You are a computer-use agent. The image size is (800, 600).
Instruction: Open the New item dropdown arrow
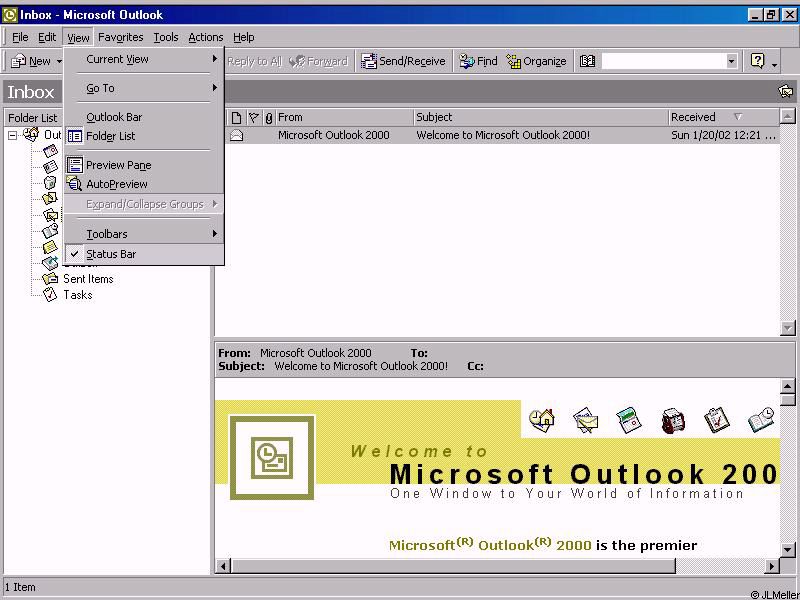58,62
